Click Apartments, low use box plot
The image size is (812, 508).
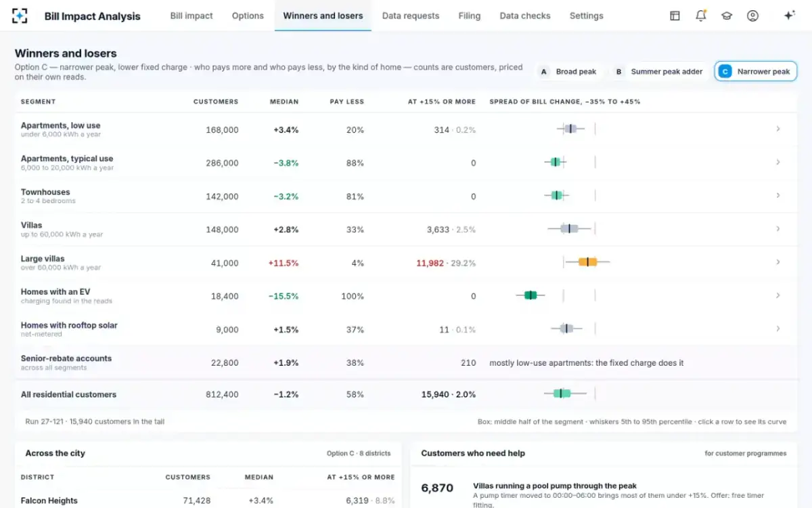(x=570, y=129)
